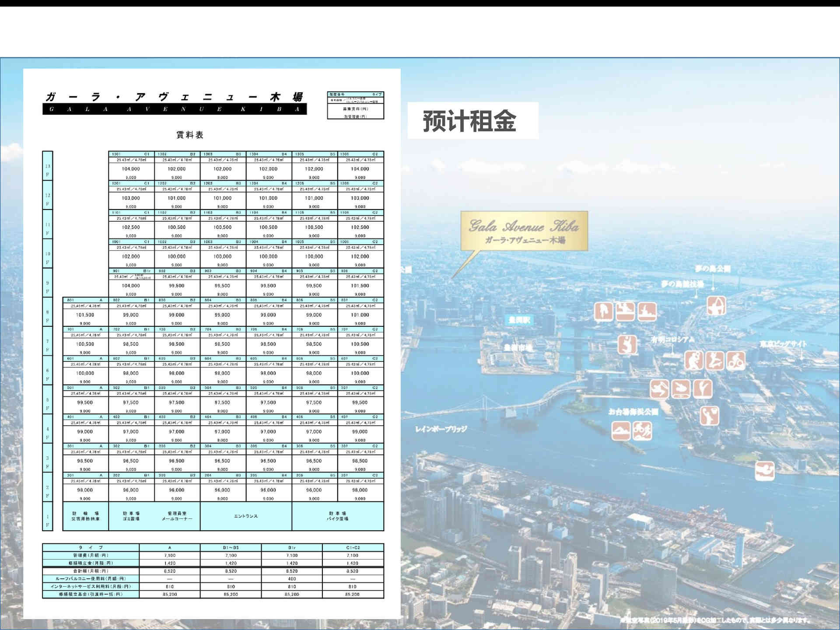Click the black GALA AVENUE KIBA banner
The image size is (840, 630).
click(x=175, y=109)
